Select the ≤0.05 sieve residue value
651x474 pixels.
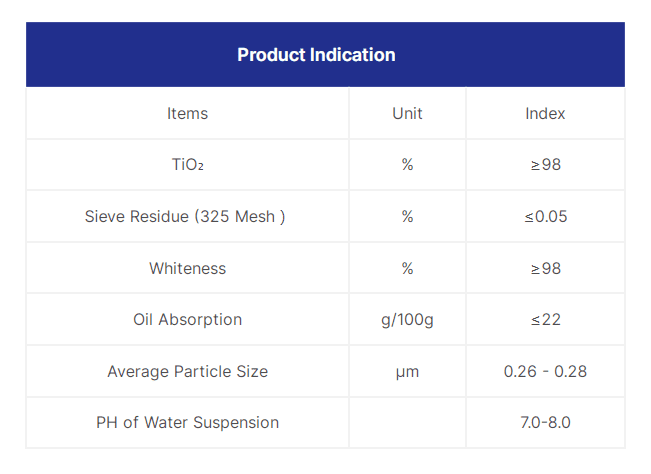pyautogui.click(x=545, y=216)
